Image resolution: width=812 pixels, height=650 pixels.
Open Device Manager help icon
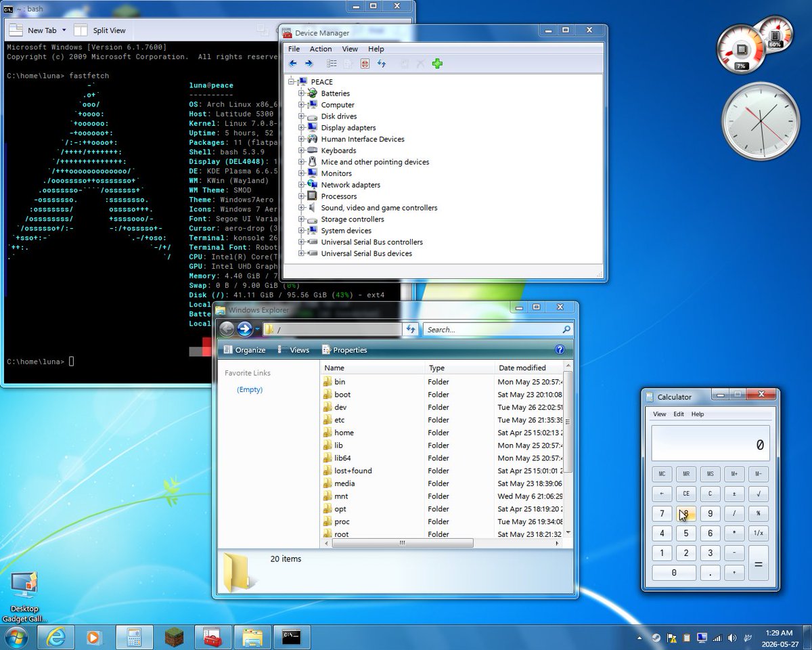[365, 64]
